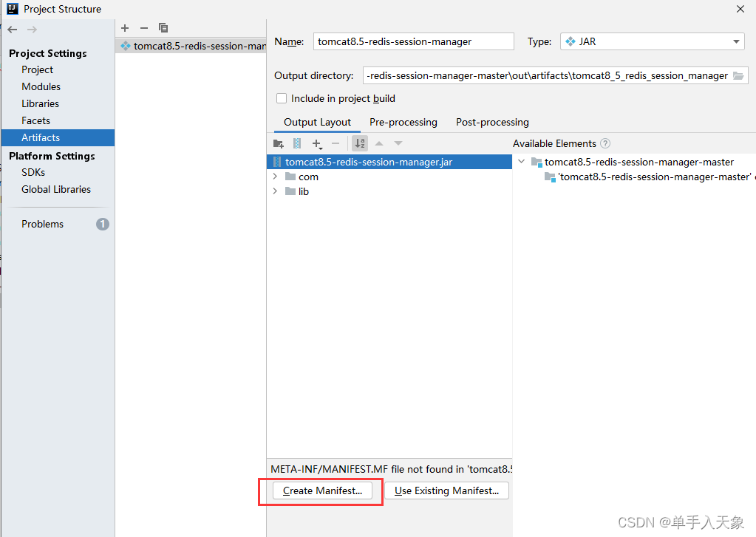The image size is (756, 537).
Task: Move the element down in the layout
Action: [398, 143]
